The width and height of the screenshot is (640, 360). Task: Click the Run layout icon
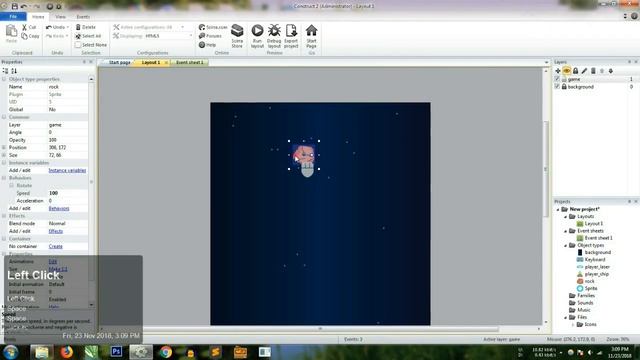click(257, 31)
